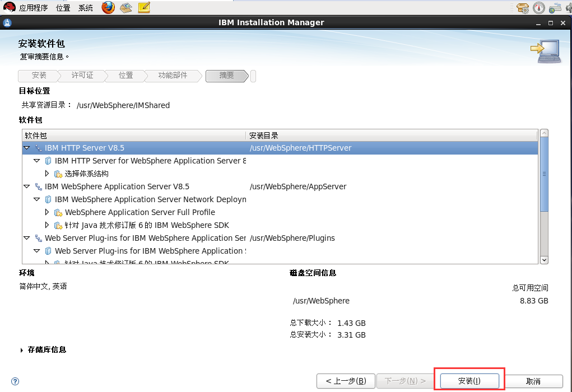572x392 pixels.
Task: Click the clock gauge tray icon
Action: click(539, 8)
